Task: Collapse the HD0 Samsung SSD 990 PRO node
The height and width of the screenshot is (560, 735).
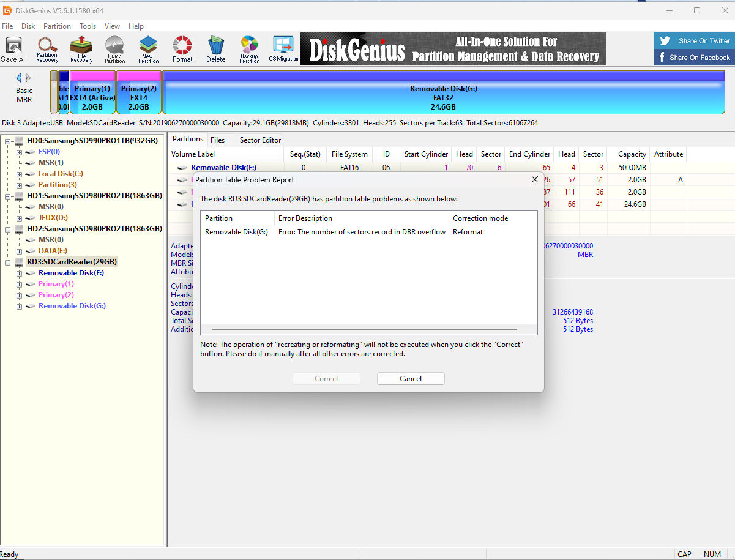Action: click(x=8, y=141)
